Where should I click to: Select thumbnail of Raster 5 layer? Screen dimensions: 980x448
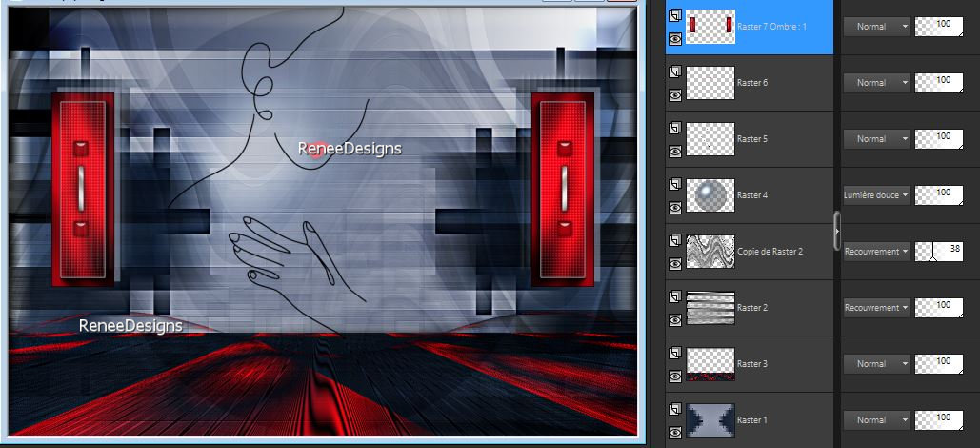710,139
